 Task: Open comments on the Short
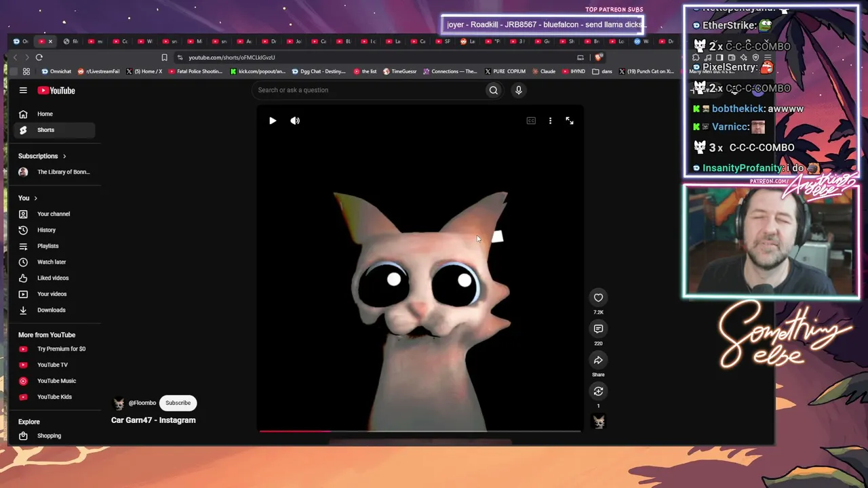tap(598, 329)
